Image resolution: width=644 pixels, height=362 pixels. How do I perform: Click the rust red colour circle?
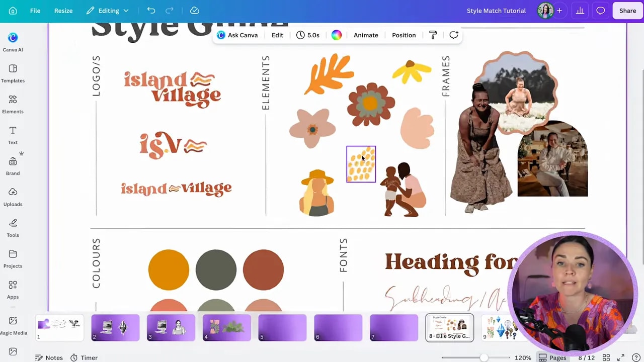point(263,270)
